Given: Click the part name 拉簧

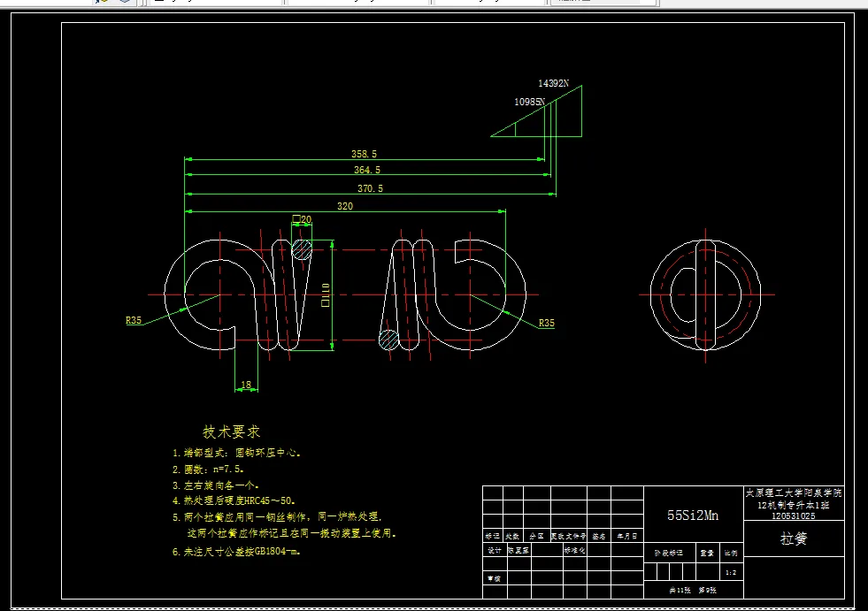Looking at the screenshot, I should pos(794,538).
